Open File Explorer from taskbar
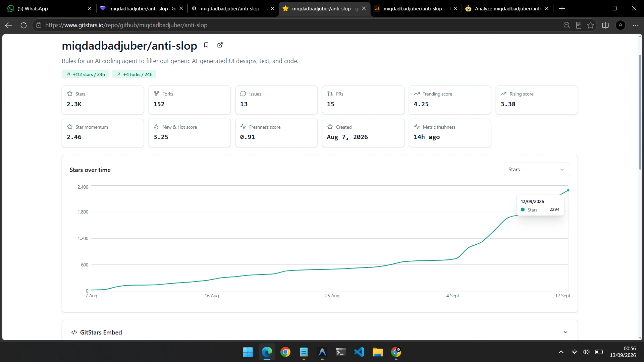This screenshot has height=362, width=644. 377,352
